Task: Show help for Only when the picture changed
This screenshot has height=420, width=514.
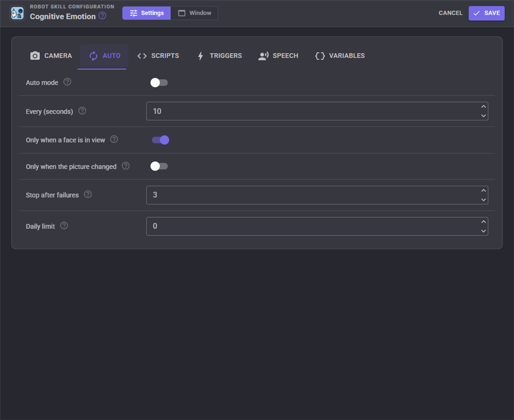Action: pyautogui.click(x=125, y=166)
